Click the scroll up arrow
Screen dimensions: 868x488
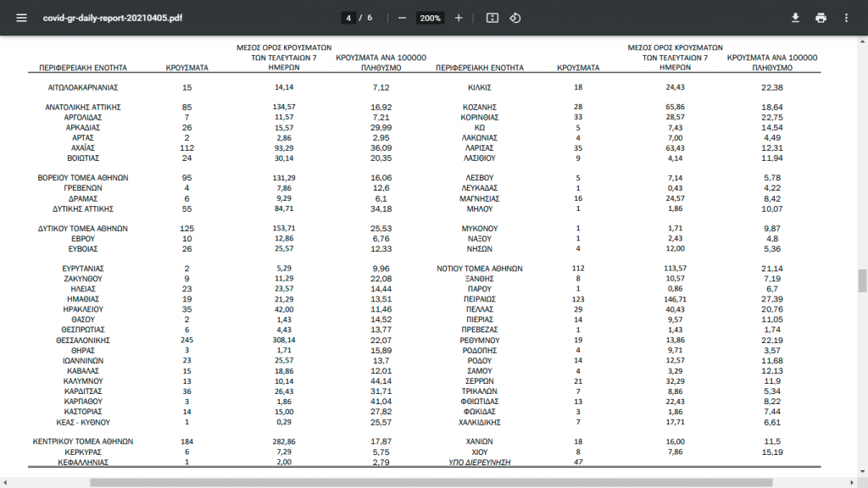click(862, 42)
